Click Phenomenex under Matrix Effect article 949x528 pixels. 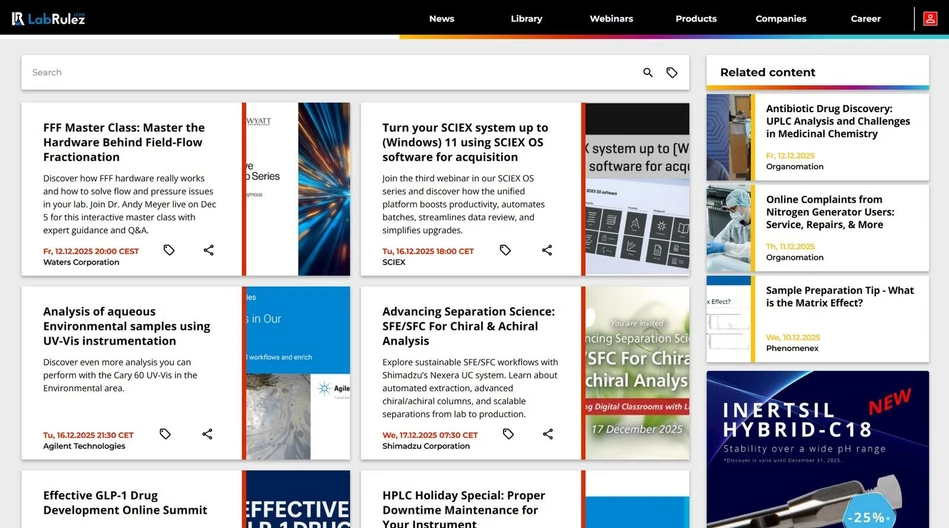click(x=792, y=348)
